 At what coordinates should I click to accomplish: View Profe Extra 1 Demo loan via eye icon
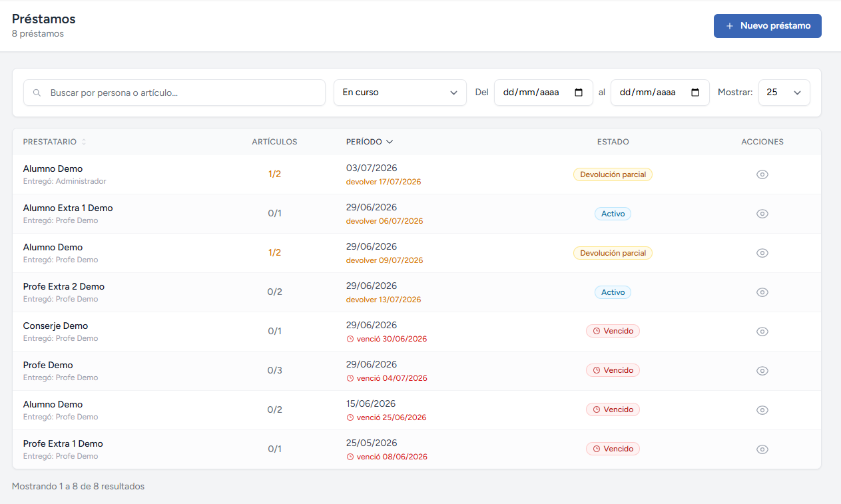tap(762, 449)
